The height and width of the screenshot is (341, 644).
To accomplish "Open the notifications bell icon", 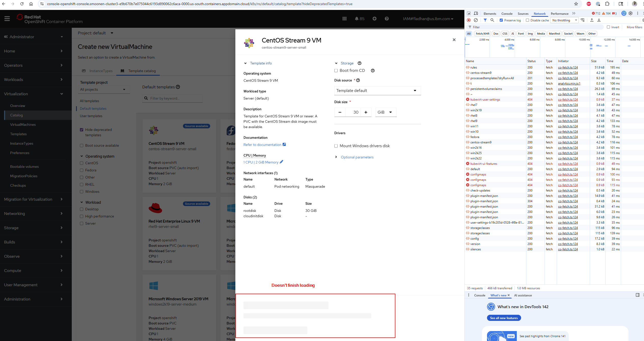I will (357, 19).
